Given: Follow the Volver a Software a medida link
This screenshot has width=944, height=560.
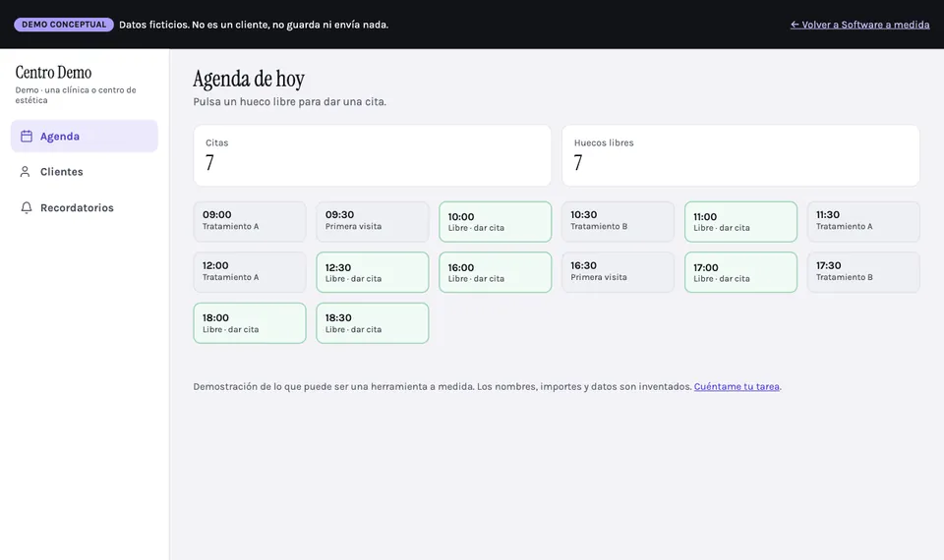Looking at the screenshot, I should click(x=859, y=25).
